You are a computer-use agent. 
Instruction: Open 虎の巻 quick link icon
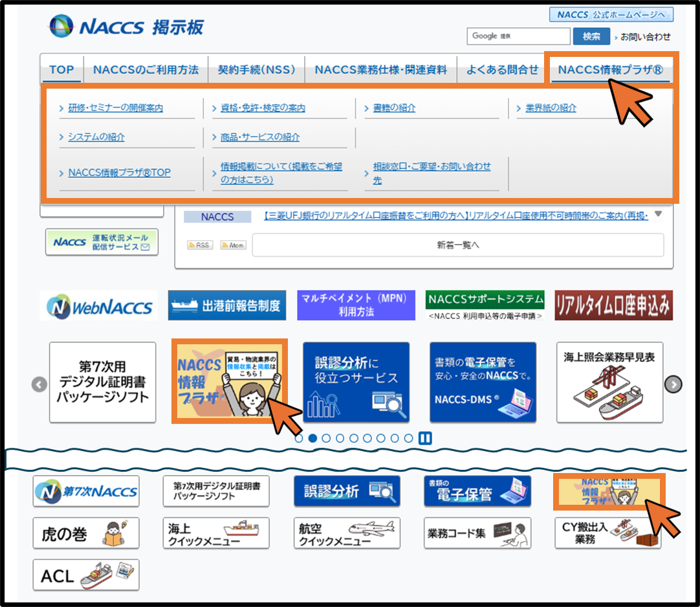(86, 533)
